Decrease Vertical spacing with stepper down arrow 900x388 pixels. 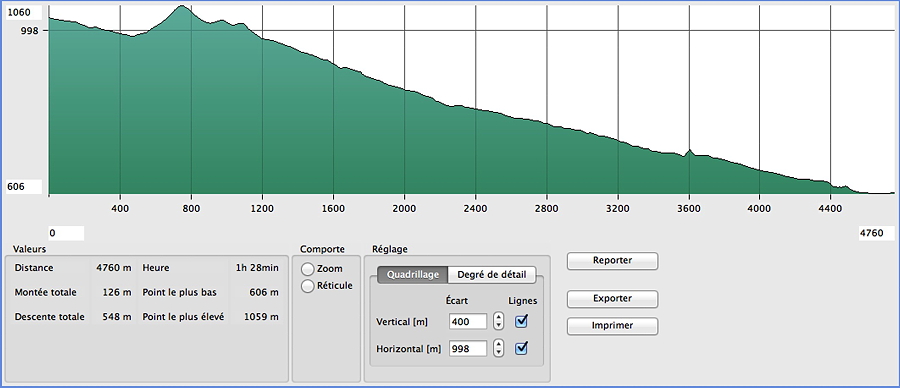tap(499, 325)
